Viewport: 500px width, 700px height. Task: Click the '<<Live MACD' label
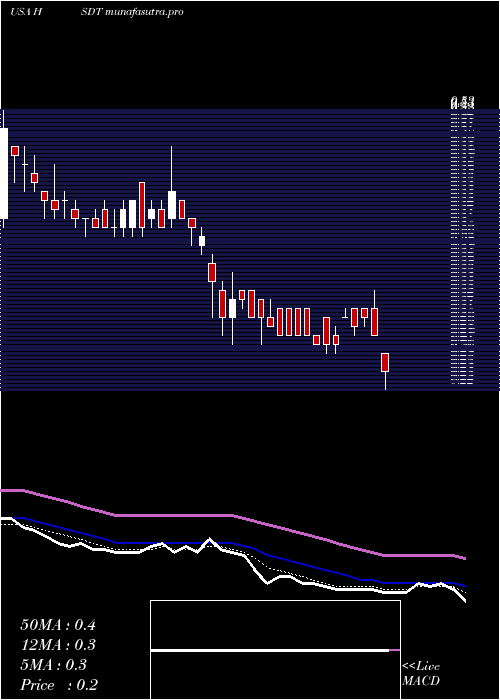[x=421, y=674]
